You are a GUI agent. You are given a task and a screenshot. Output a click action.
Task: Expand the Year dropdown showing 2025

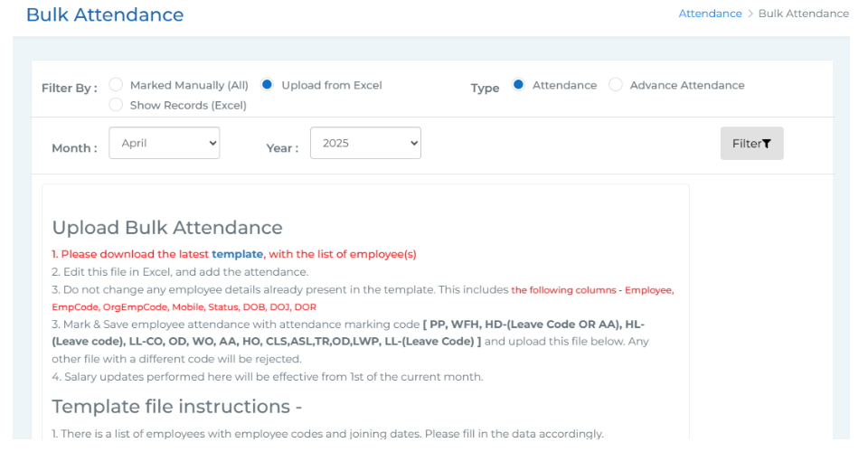point(365,143)
